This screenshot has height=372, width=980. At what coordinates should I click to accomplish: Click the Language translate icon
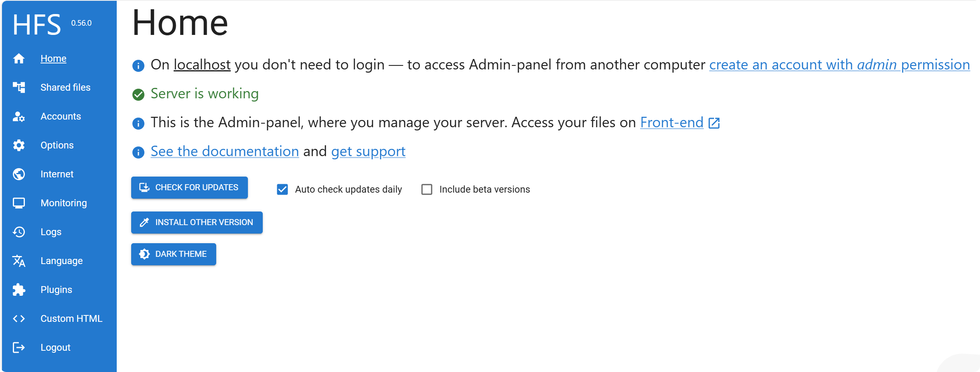pos(19,261)
